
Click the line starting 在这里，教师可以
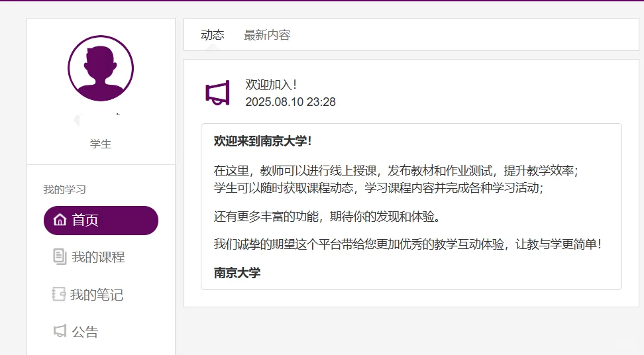click(x=396, y=171)
